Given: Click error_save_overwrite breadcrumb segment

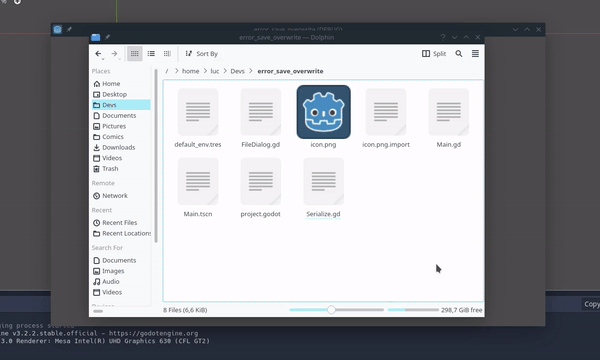Looking at the screenshot, I should (x=290, y=71).
